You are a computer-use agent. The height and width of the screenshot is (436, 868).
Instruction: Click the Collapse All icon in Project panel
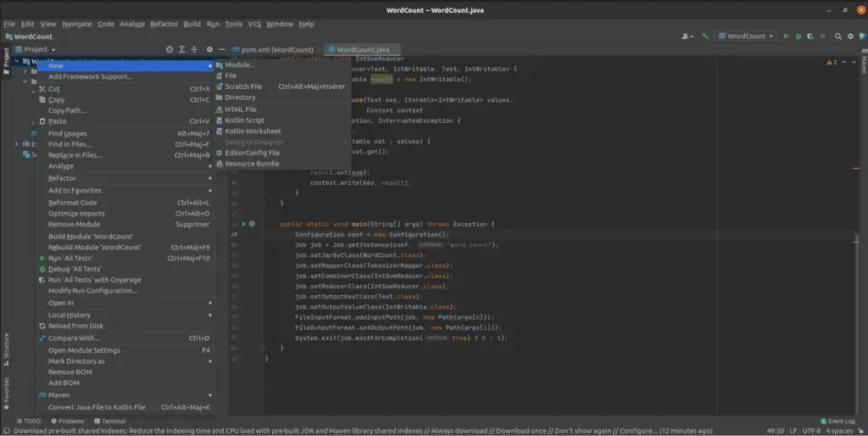coord(194,49)
